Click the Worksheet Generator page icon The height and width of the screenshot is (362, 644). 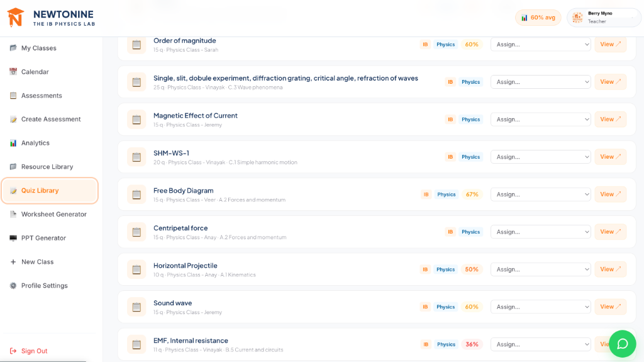point(13,214)
